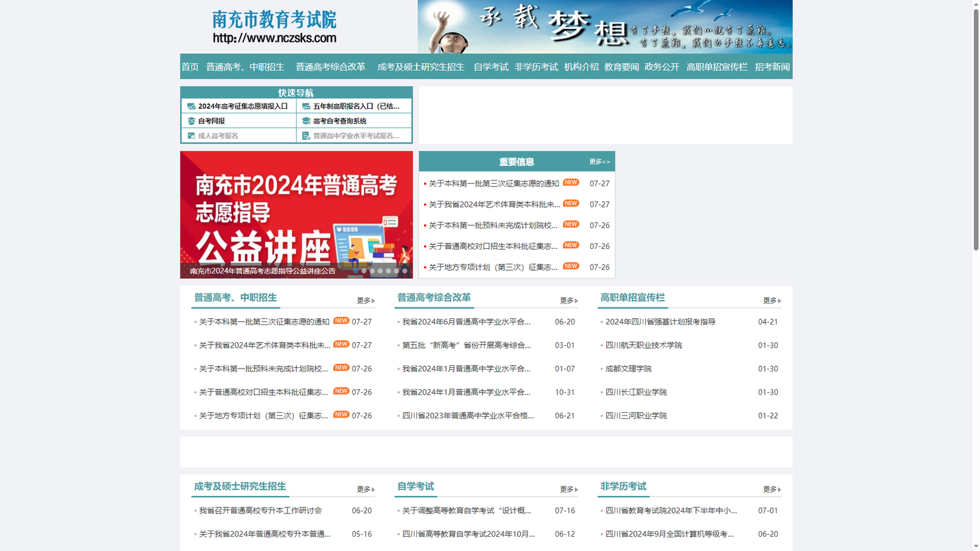Select the last carousel dot on banner
Viewport: 980px width, 551px height.
tap(404, 271)
